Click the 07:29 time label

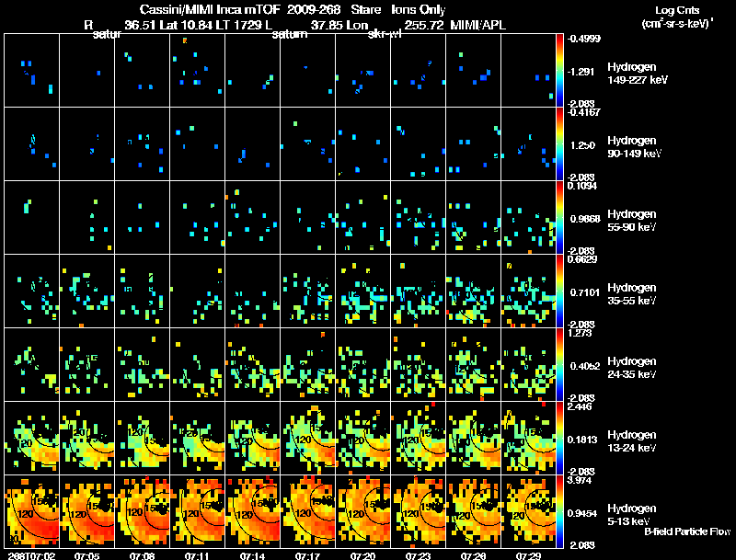pyautogui.click(x=528, y=555)
